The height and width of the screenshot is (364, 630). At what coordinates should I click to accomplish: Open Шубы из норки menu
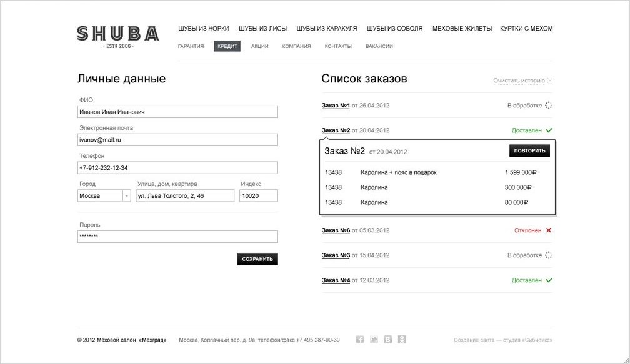[204, 29]
